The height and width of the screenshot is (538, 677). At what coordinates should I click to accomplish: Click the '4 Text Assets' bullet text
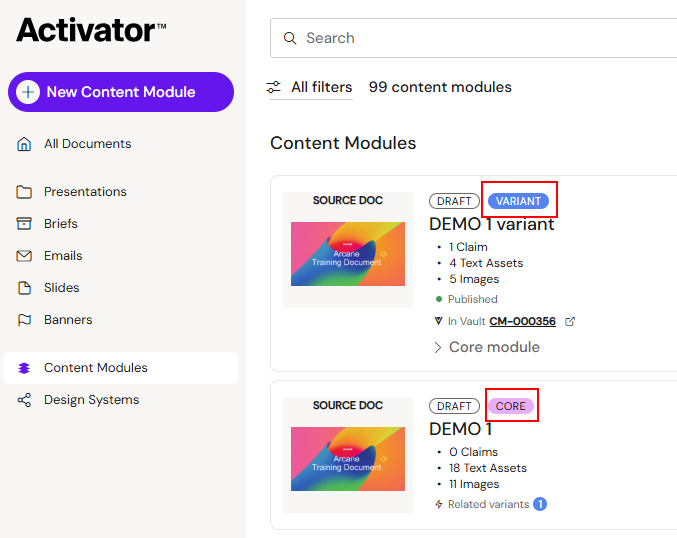pyautogui.click(x=486, y=263)
